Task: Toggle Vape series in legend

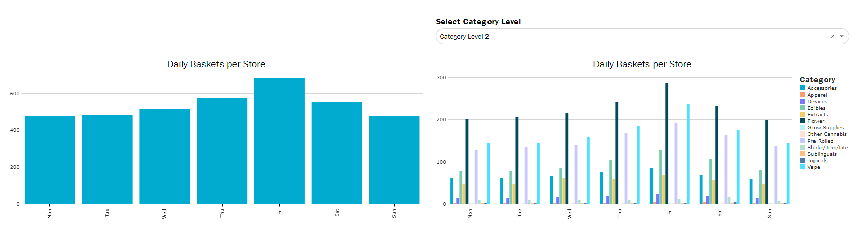Action: coord(813,167)
